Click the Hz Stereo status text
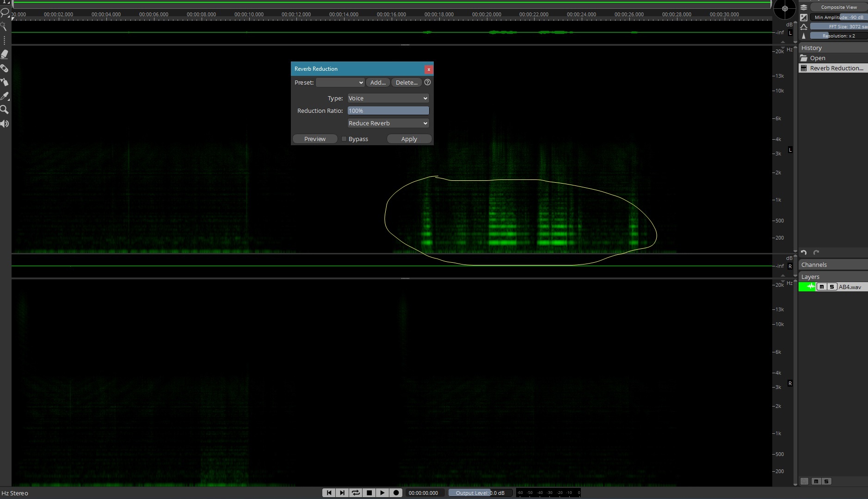 [15, 493]
